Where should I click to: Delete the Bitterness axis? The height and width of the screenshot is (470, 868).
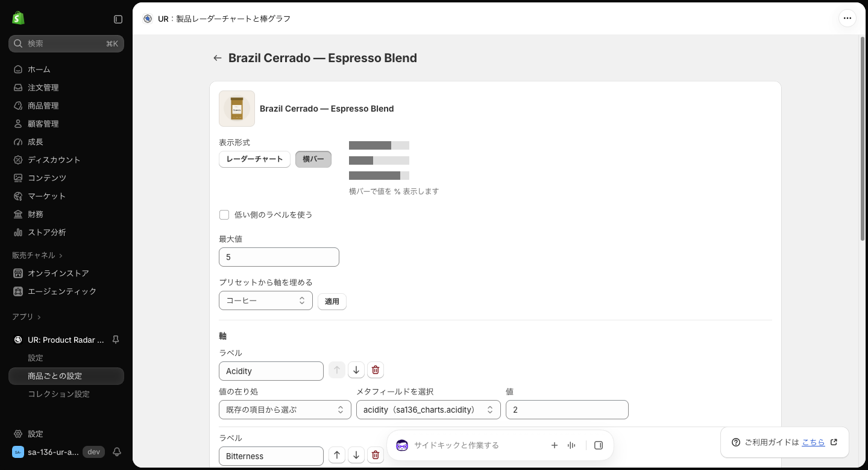tap(376, 455)
